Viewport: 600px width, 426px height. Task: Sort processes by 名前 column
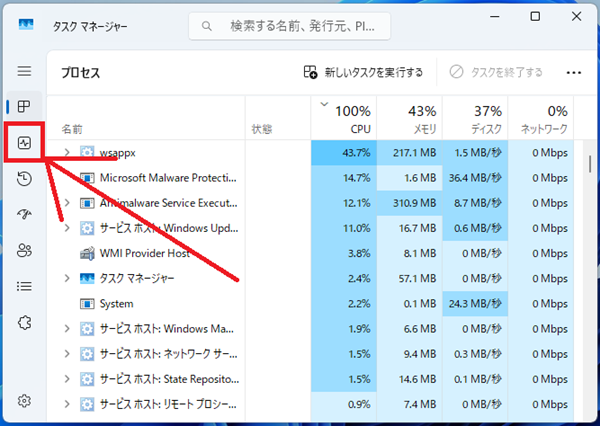pos(146,118)
